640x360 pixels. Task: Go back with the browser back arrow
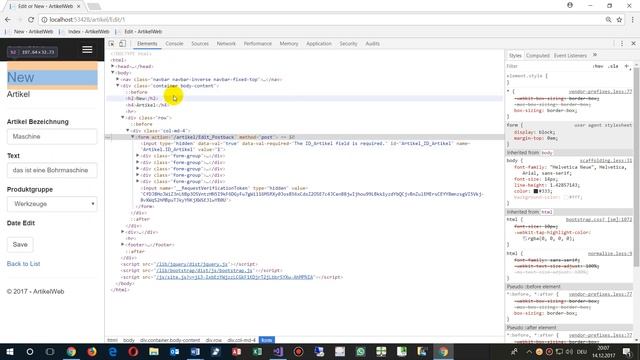(8, 20)
